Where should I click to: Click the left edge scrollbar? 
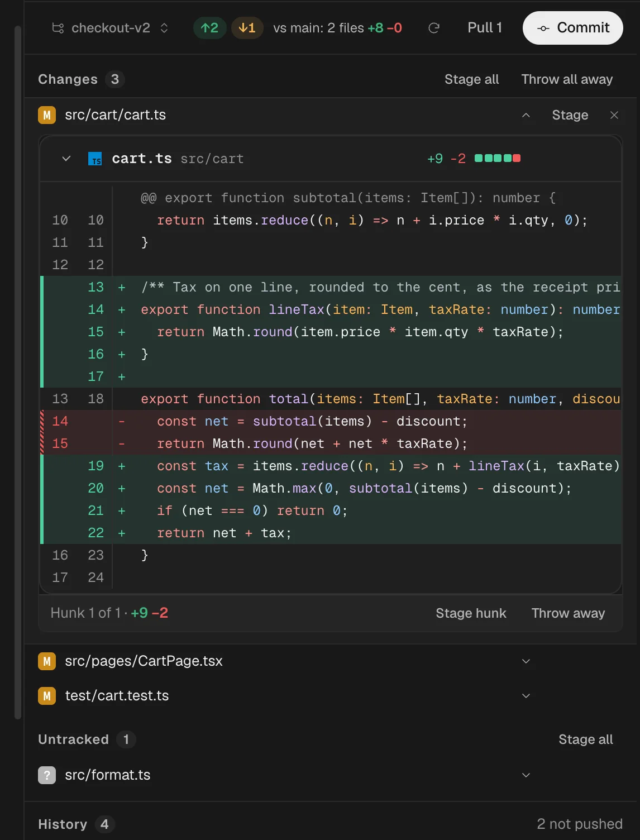(18, 373)
